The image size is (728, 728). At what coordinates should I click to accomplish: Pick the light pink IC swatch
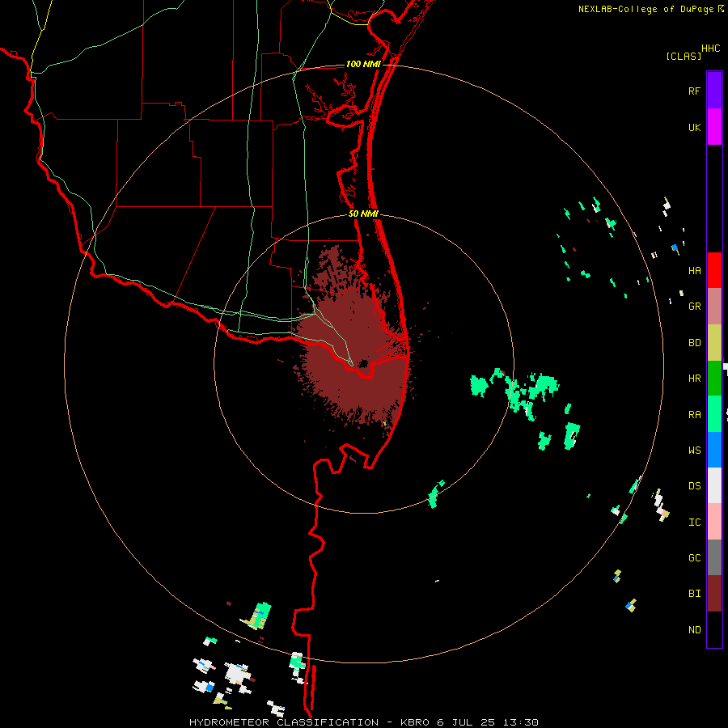[714, 522]
